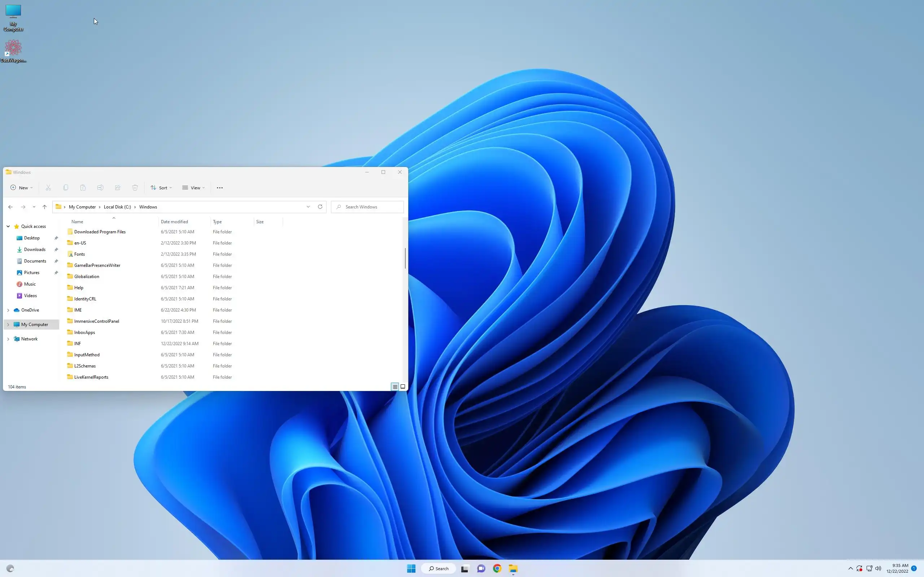Sort by Date modified column header

pyautogui.click(x=174, y=222)
